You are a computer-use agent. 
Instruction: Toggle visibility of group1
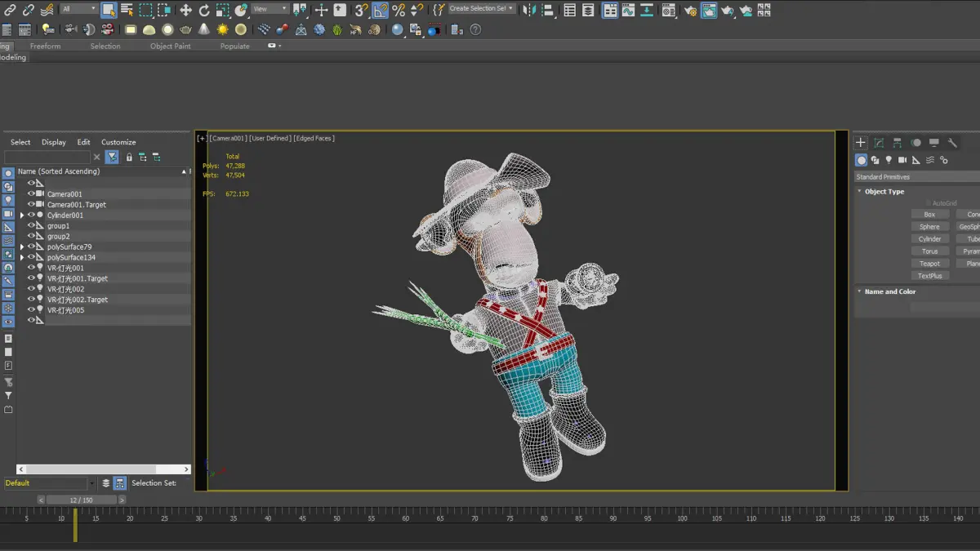pos(31,226)
